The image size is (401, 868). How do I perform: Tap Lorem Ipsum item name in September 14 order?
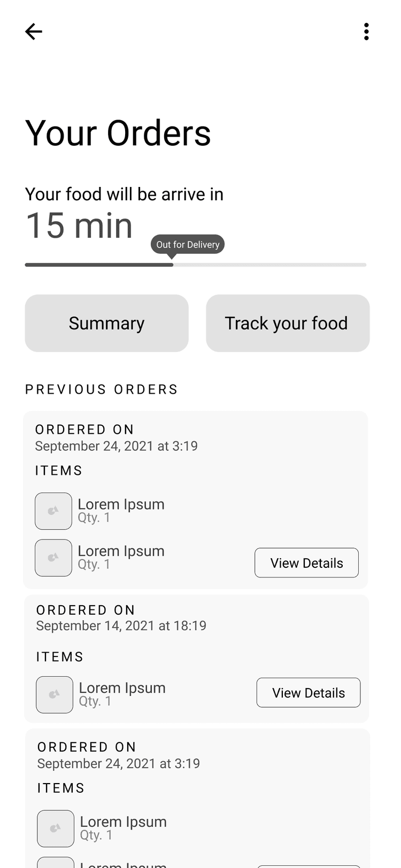pos(122,687)
